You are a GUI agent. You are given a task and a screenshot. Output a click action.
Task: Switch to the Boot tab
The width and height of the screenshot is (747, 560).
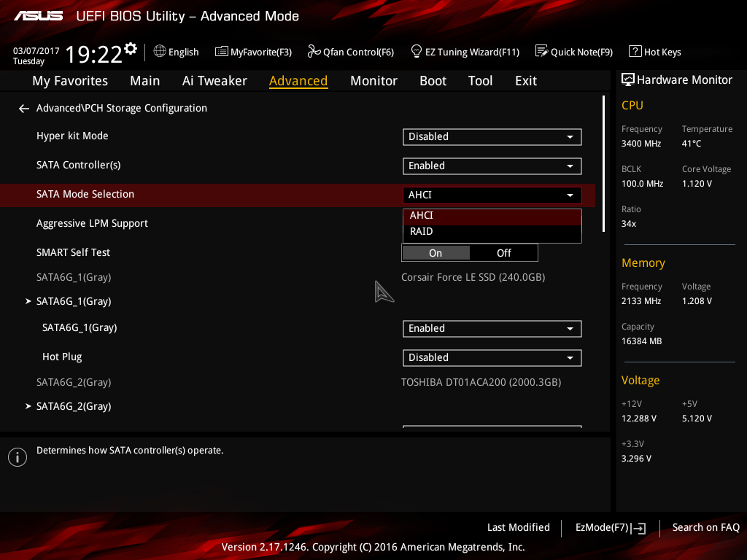tap(433, 81)
